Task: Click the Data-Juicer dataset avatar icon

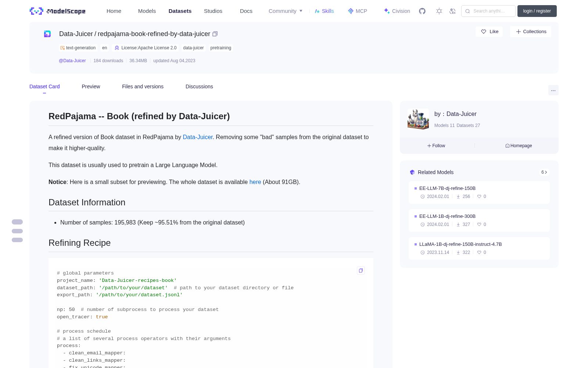Action: click(x=47, y=34)
